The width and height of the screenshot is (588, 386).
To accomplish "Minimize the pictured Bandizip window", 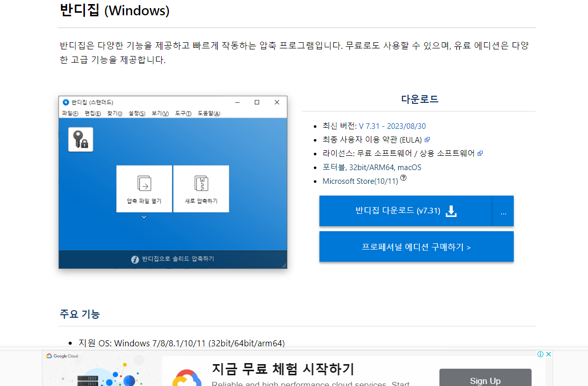I will (x=238, y=102).
